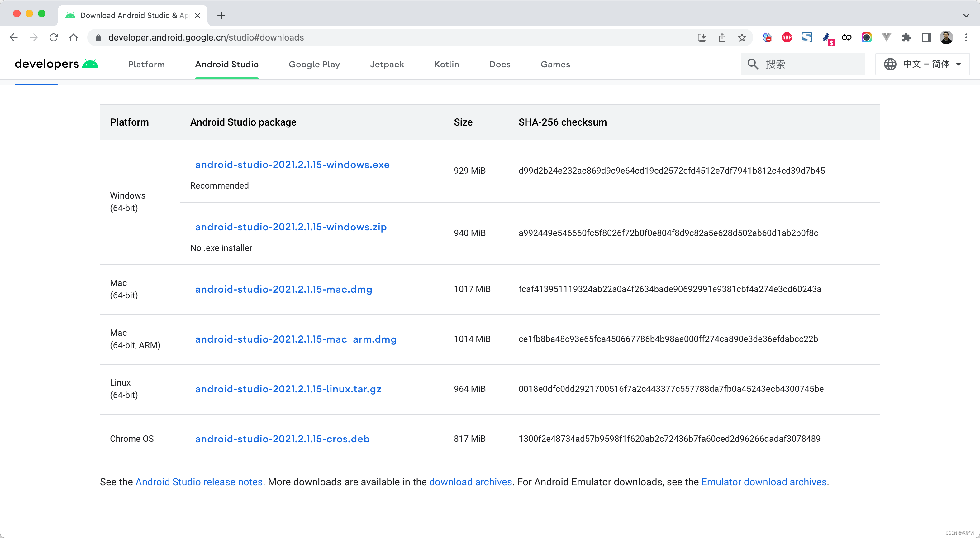Open the gray V extension

click(887, 37)
